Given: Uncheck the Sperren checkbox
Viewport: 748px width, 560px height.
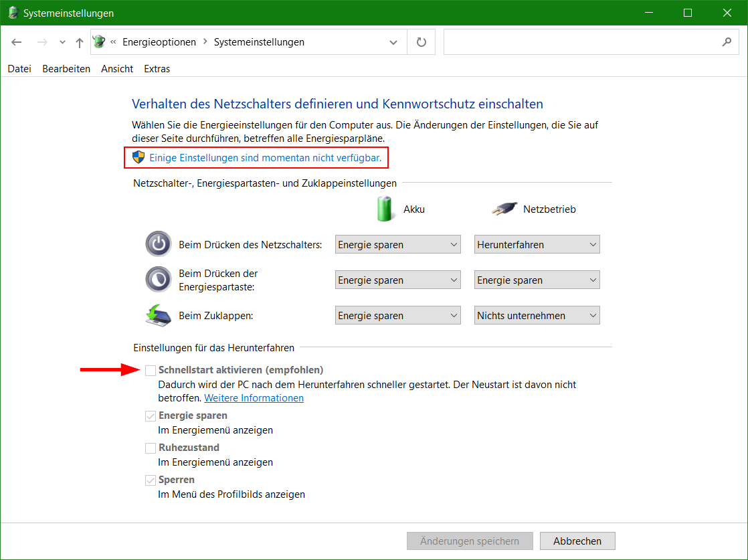Looking at the screenshot, I should pos(151,480).
